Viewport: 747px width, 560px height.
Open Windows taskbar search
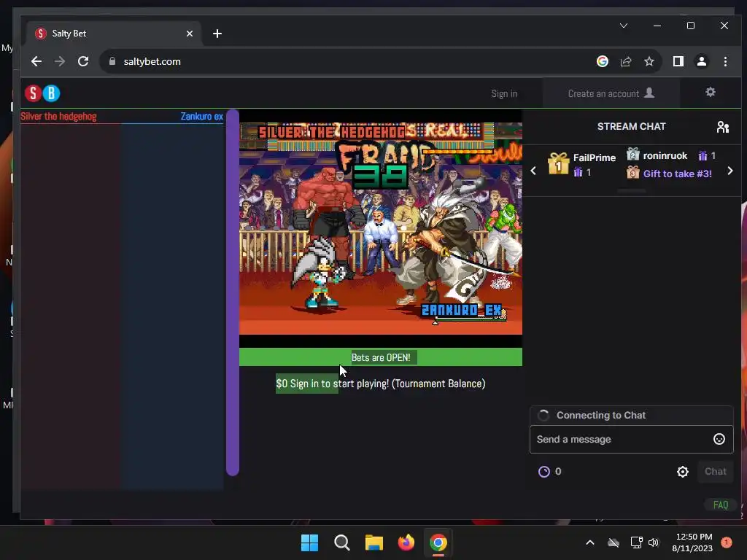341,542
